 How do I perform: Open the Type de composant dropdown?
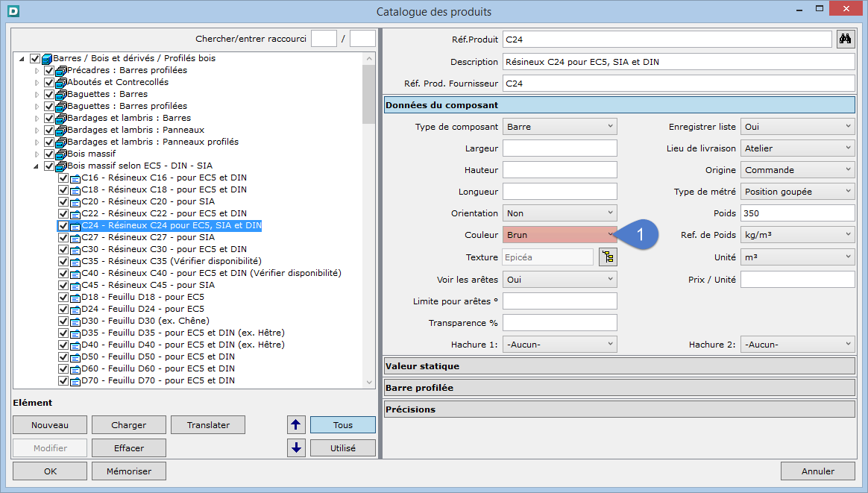click(559, 127)
